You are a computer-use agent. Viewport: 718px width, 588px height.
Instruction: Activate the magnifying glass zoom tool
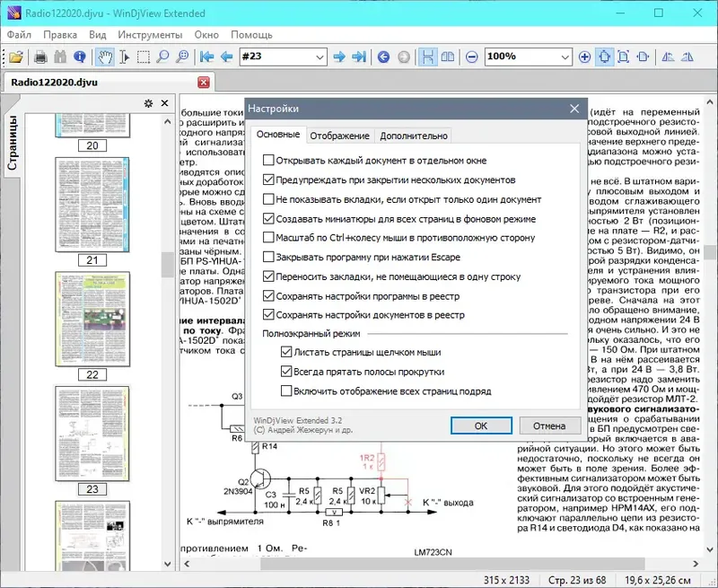[162, 57]
